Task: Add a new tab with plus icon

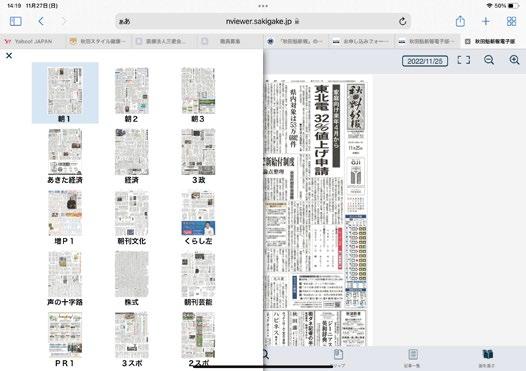Action: tap(485, 21)
